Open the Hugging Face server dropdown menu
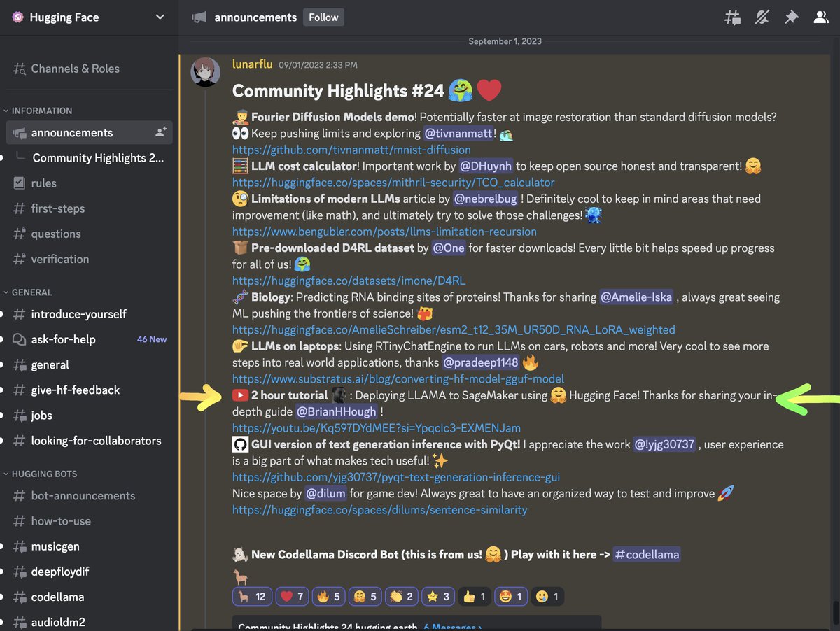The image size is (840, 631). coord(160,17)
